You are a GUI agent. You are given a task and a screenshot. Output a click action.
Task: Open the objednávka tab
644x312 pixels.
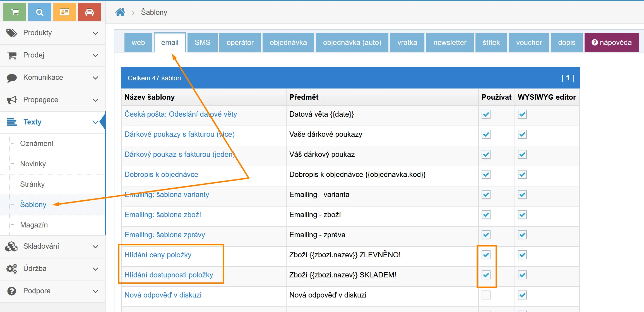(288, 42)
